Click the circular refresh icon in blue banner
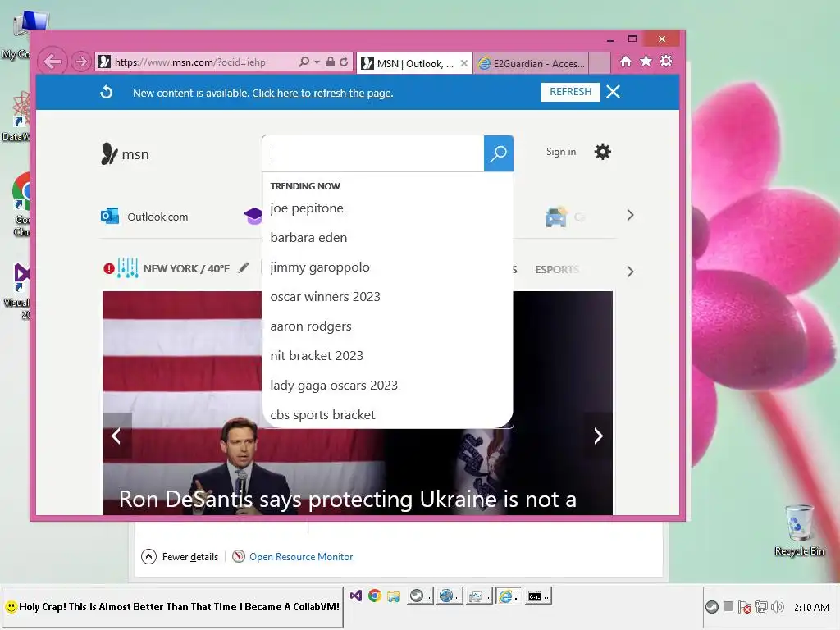The height and width of the screenshot is (630, 840). click(x=107, y=92)
